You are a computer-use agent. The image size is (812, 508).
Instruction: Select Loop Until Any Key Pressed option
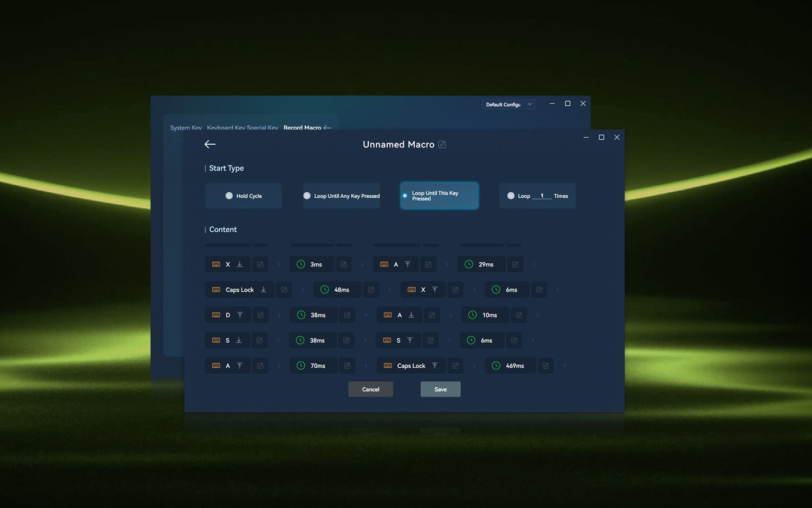[307, 196]
